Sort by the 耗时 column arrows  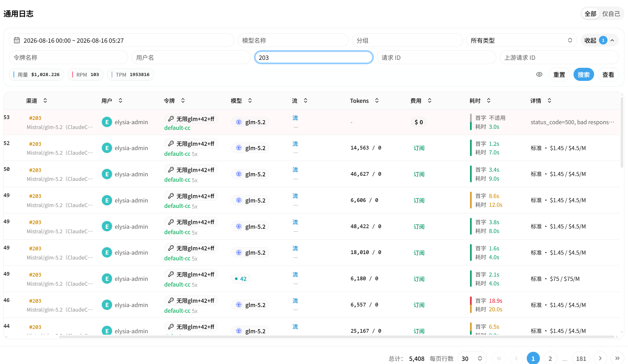pyautogui.click(x=489, y=101)
